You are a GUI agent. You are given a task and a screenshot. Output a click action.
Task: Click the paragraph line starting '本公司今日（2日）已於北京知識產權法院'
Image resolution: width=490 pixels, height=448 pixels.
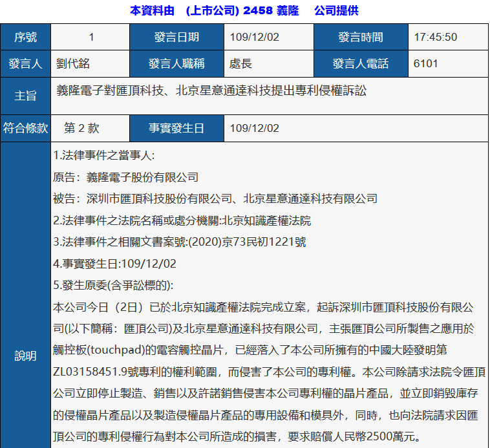click(x=263, y=308)
